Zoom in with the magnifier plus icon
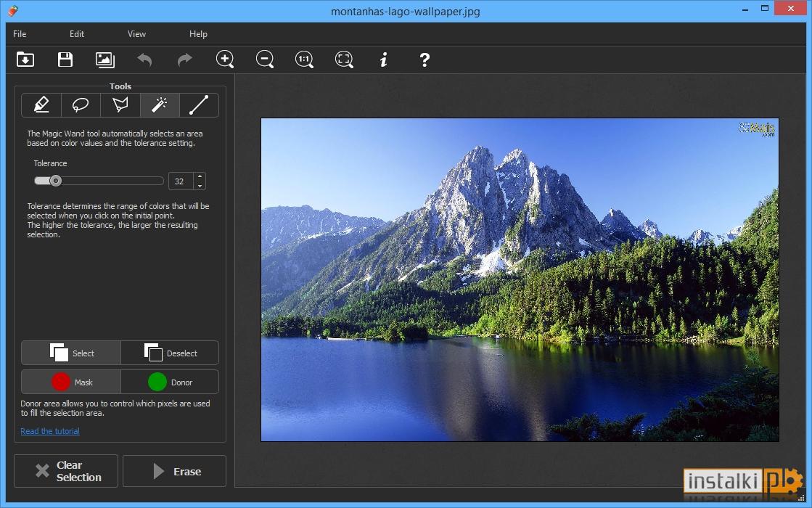The width and height of the screenshot is (812, 508). (x=225, y=60)
